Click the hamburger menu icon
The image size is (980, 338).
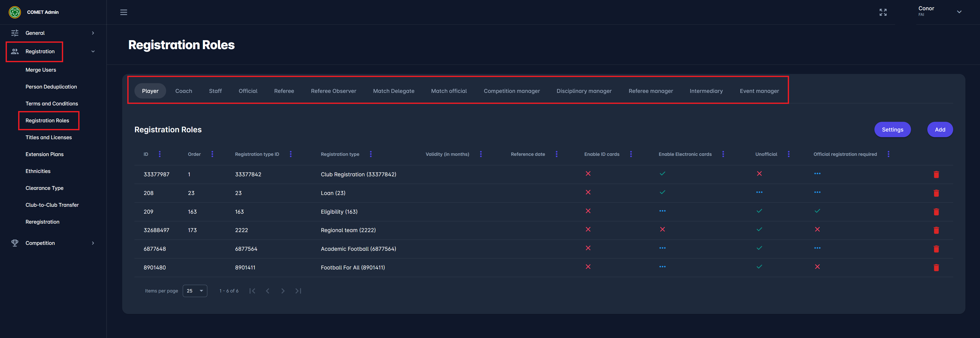124,12
